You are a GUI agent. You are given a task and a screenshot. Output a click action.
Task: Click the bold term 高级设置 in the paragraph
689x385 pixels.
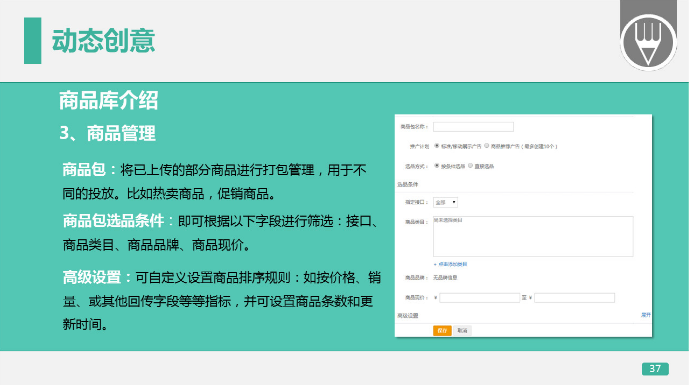92,277
